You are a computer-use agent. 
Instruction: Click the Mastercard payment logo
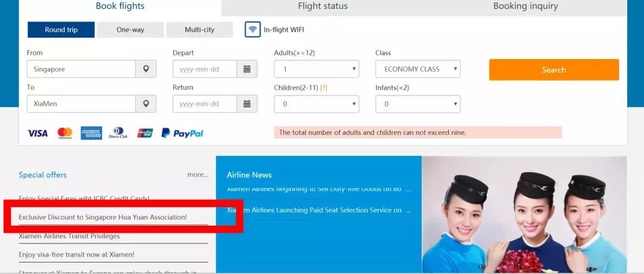(x=65, y=133)
